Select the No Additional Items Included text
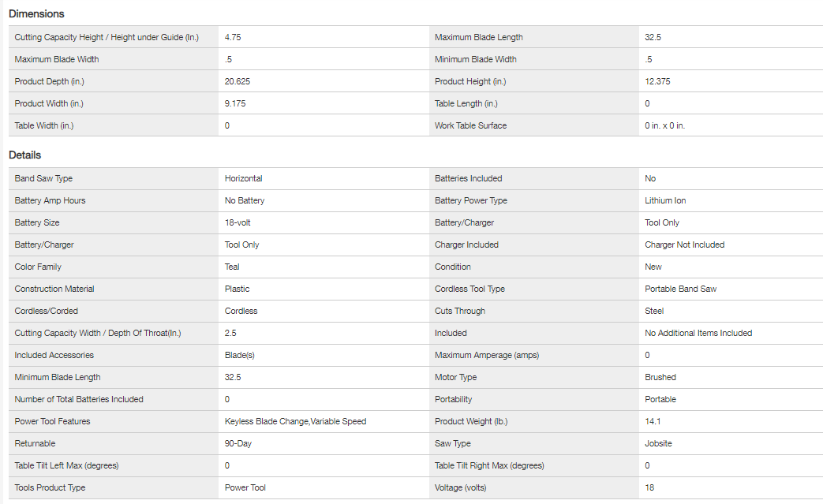Image resolution: width=823 pixels, height=504 pixels. click(698, 333)
